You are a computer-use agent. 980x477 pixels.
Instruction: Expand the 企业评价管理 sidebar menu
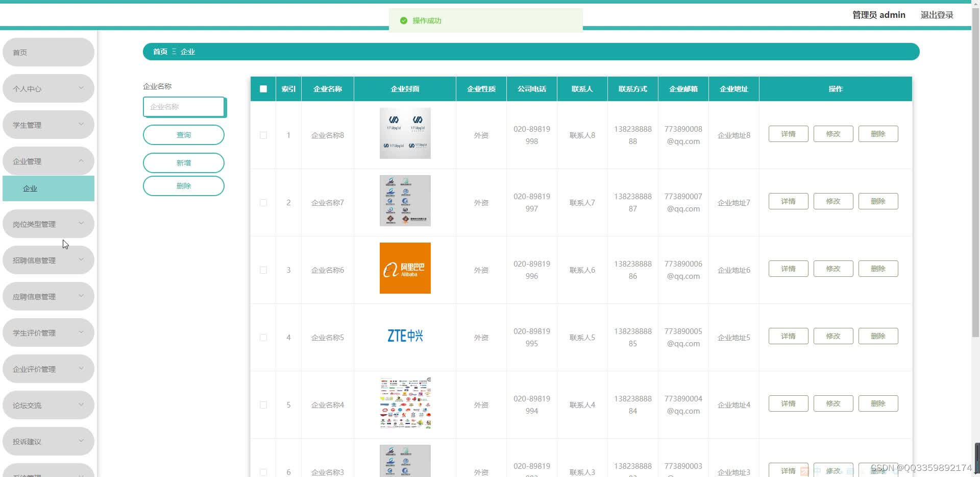point(48,369)
